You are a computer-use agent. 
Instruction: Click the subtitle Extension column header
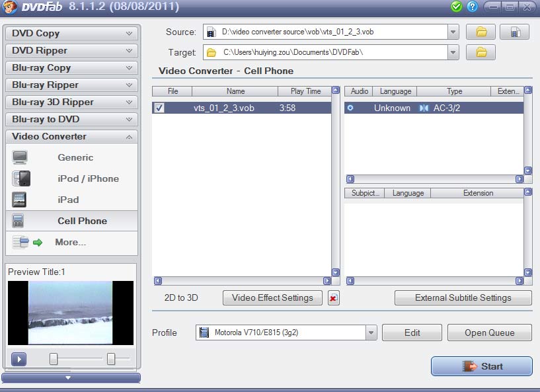[478, 193]
